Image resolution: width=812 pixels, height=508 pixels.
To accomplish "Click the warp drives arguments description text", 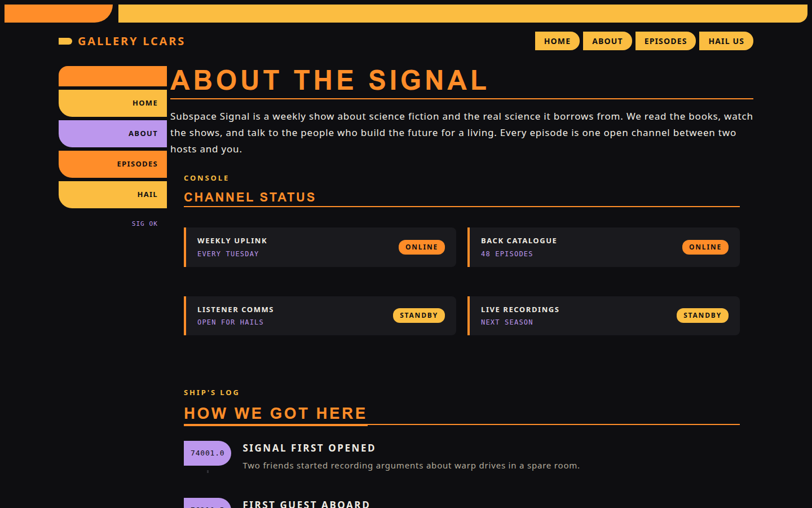I will [411, 466].
